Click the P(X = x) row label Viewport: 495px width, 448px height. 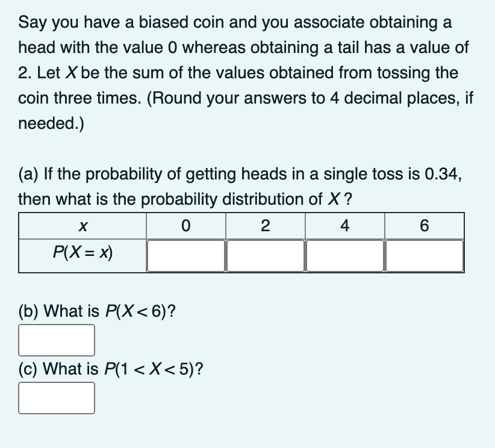point(82,252)
